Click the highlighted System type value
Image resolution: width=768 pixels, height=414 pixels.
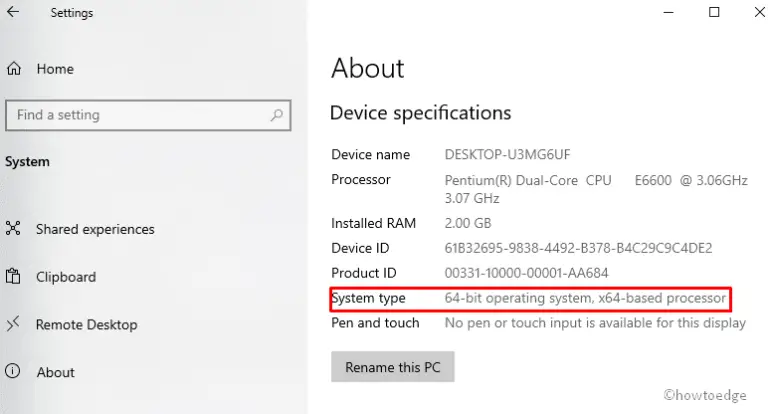[585, 298]
